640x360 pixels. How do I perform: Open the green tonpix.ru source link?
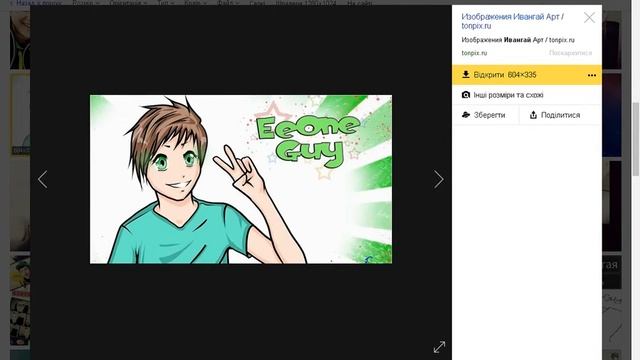click(474, 53)
